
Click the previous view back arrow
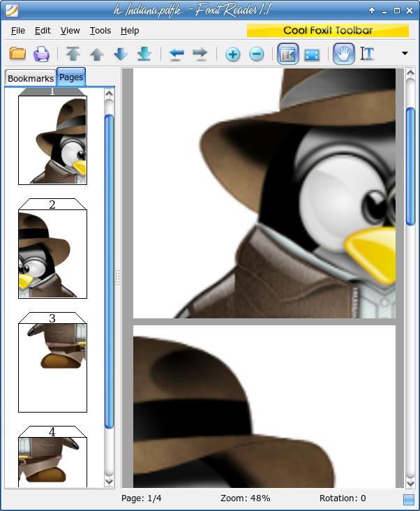[177, 54]
